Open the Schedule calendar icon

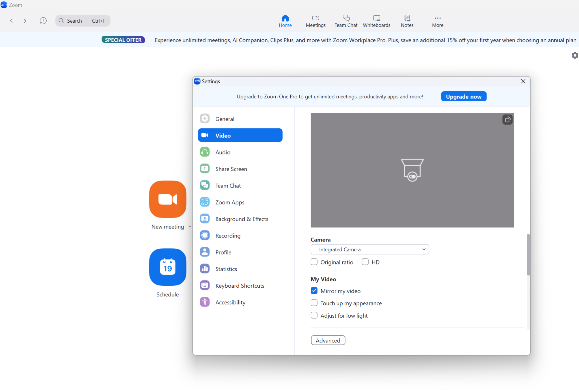168,267
